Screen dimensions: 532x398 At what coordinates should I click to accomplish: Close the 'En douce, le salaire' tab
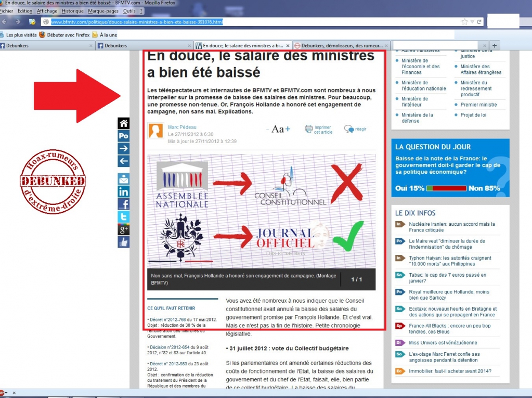tap(288, 45)
